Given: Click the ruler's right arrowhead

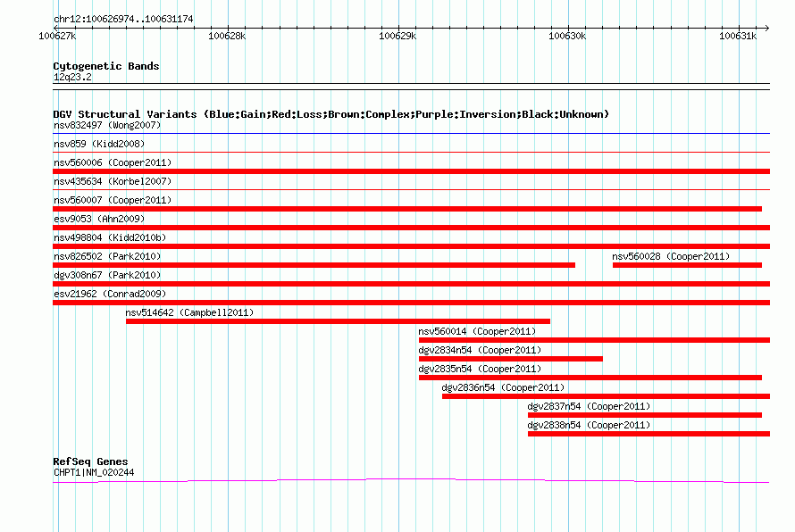Looking at the screenshot, I should 766,28.
